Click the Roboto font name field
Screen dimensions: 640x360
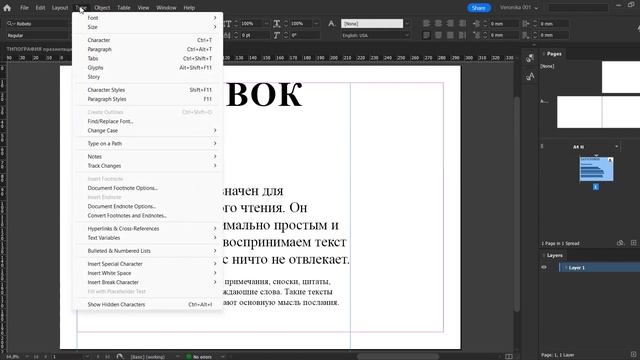39,24
